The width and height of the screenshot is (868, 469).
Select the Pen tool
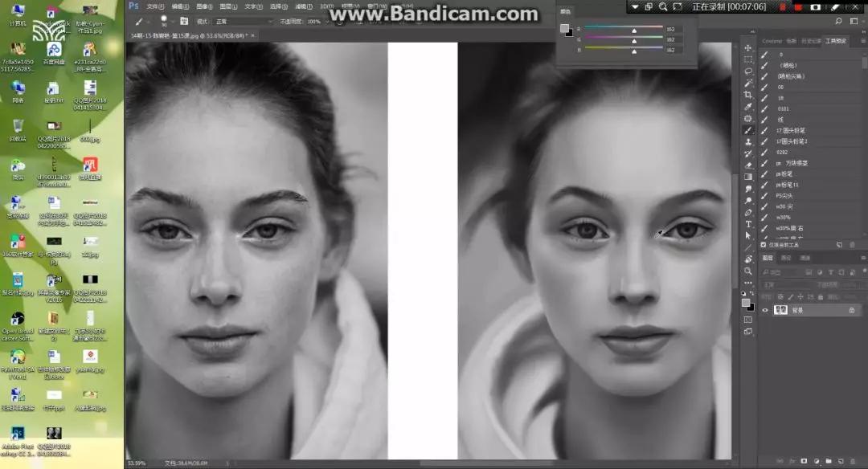(748, 212)
